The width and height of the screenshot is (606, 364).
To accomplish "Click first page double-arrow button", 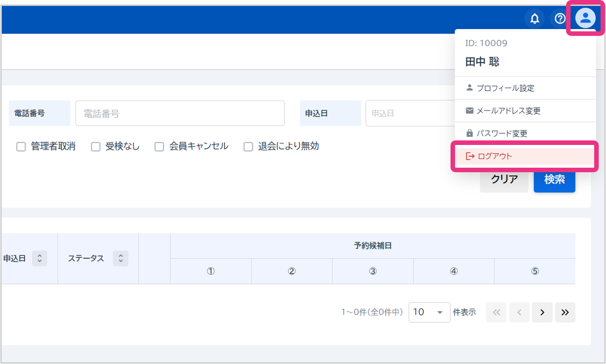I will pyautogui.click(x=496, y=312).
